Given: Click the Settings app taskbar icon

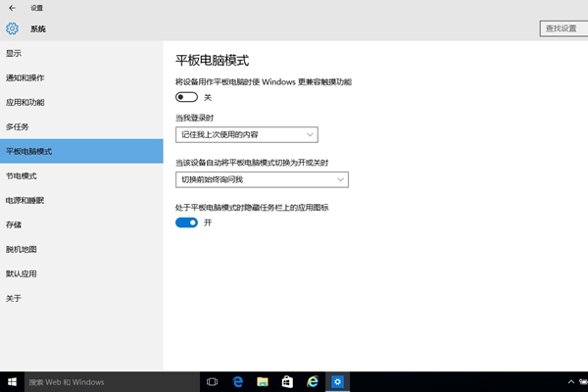Looking at the screenshot, I should pos(337,382).
